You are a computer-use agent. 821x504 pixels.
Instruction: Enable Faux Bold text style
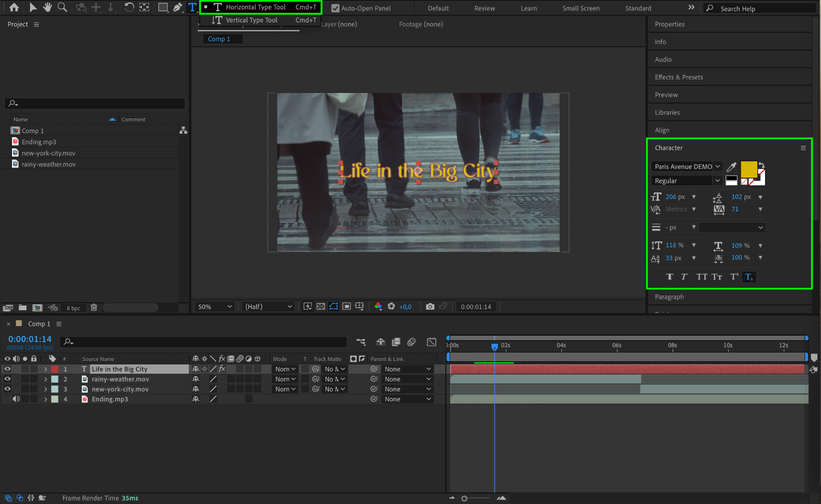click(669, 277)
